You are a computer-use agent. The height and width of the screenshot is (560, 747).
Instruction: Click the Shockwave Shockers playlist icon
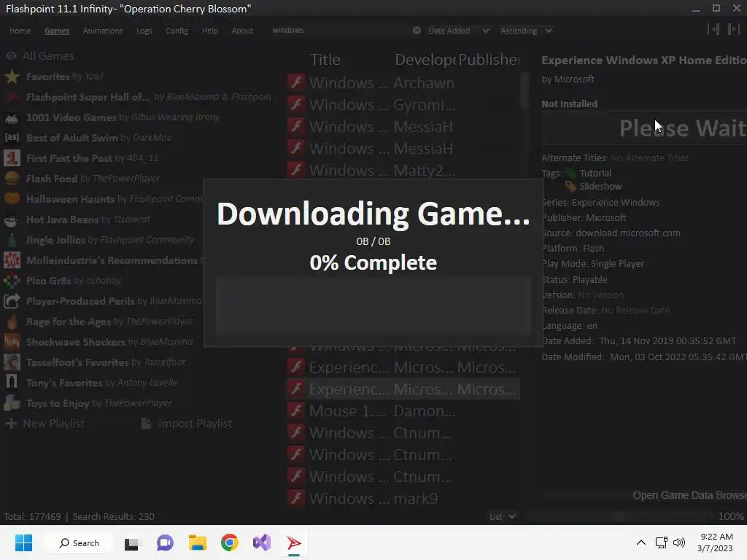click(12, 342)
